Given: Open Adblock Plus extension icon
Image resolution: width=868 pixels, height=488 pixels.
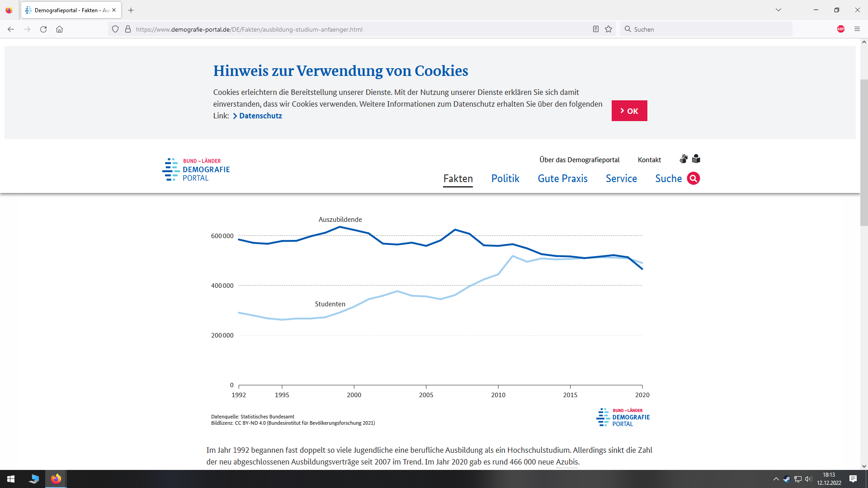Looking at the screenshot, I should 841,29.
